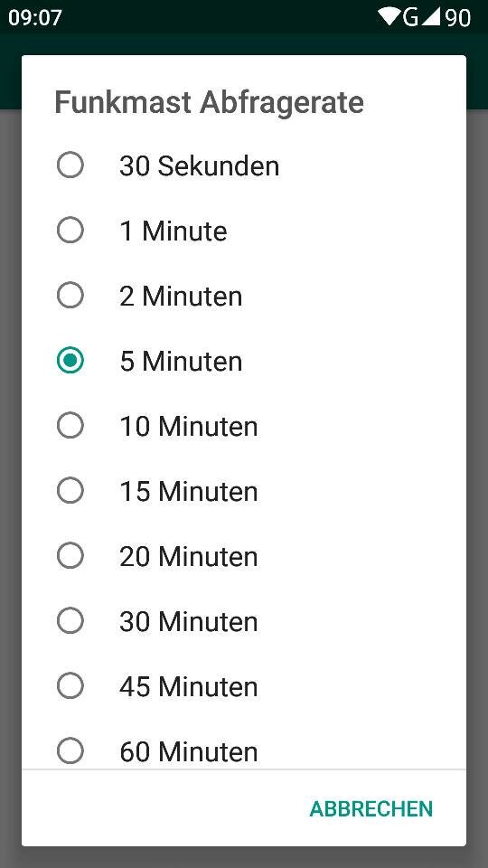Image resolution: width=488 pixels, height=868 pixels.
Task: Click the '10 Minuten' text label
Action: pyautogui.click(x=189, y=426)
